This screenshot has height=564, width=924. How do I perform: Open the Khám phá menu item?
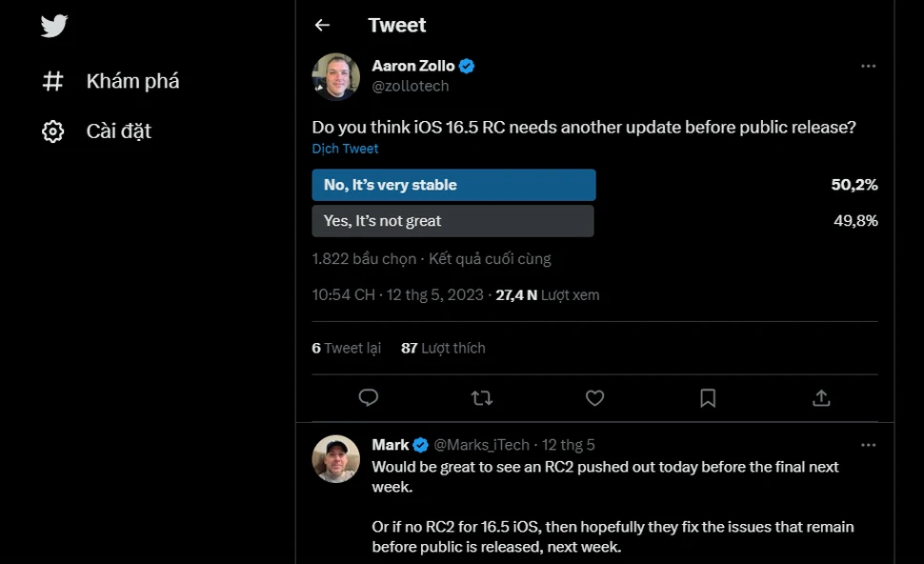pyautogui.click(x=131, y=81)
